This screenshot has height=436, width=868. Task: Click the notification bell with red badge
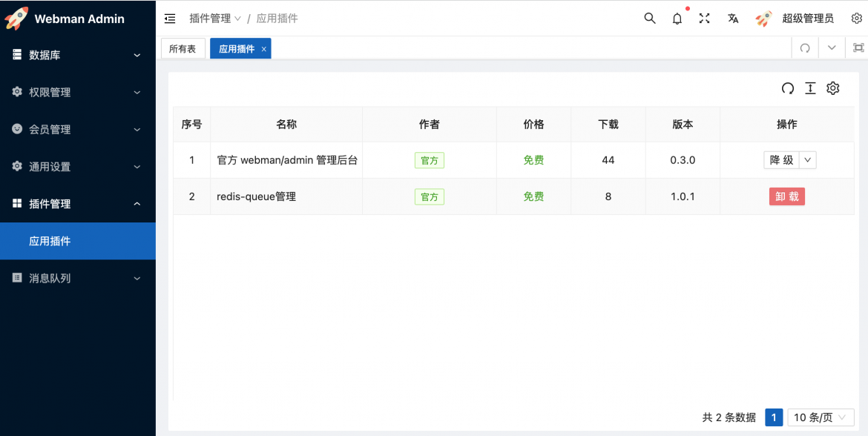click(x=677, y=18)
